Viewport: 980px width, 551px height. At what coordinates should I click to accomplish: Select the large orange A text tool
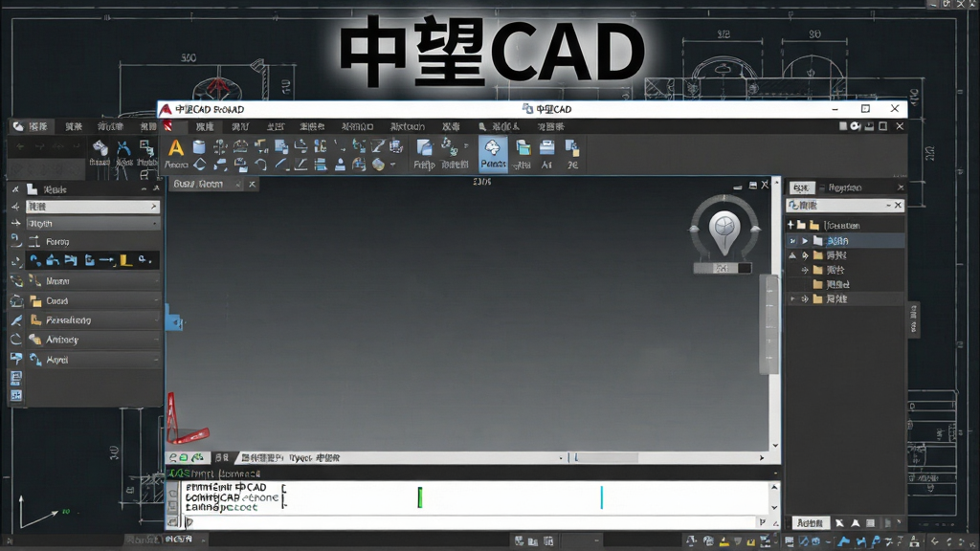coord(176,148)
